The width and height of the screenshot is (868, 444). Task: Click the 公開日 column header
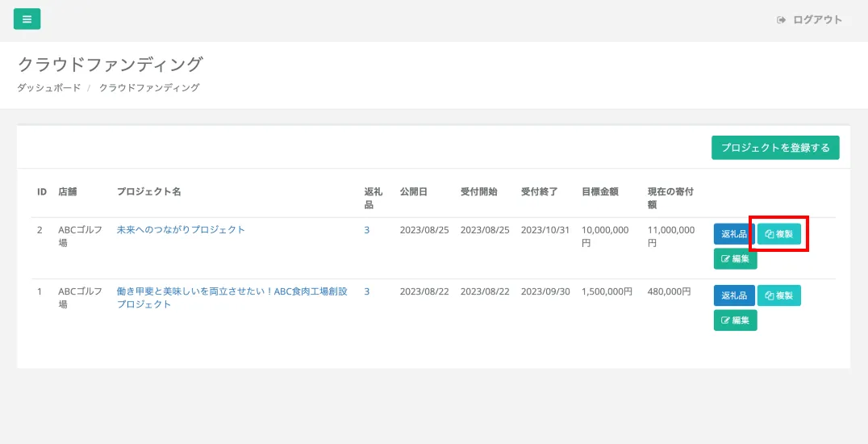point(413,192)
